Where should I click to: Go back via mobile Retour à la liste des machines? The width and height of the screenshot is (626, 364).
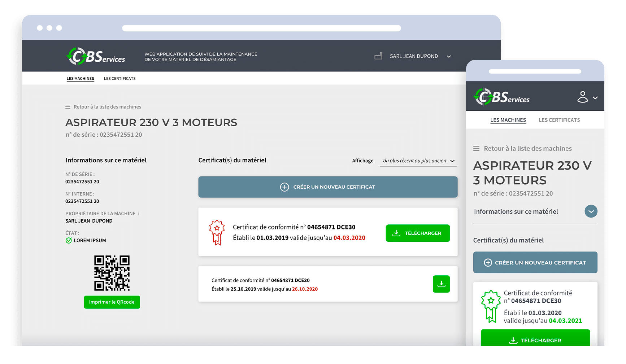click(x=527, y=149)
